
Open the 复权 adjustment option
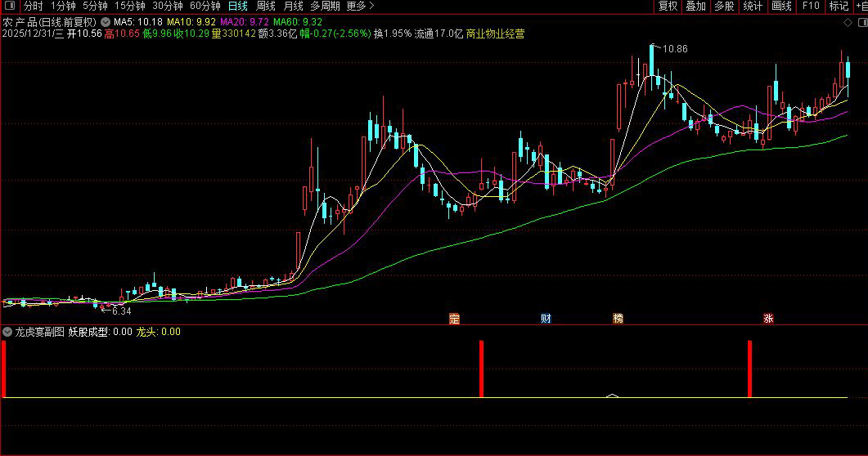(x=668, y=6)
